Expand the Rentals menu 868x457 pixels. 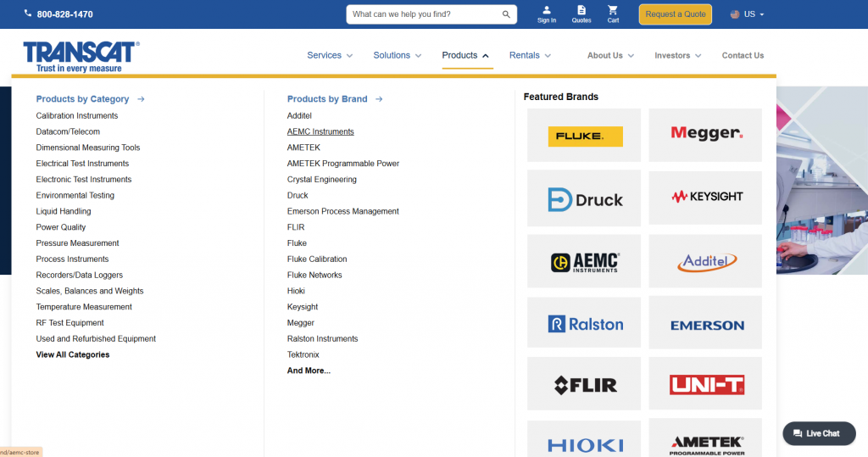coord(531,55)
